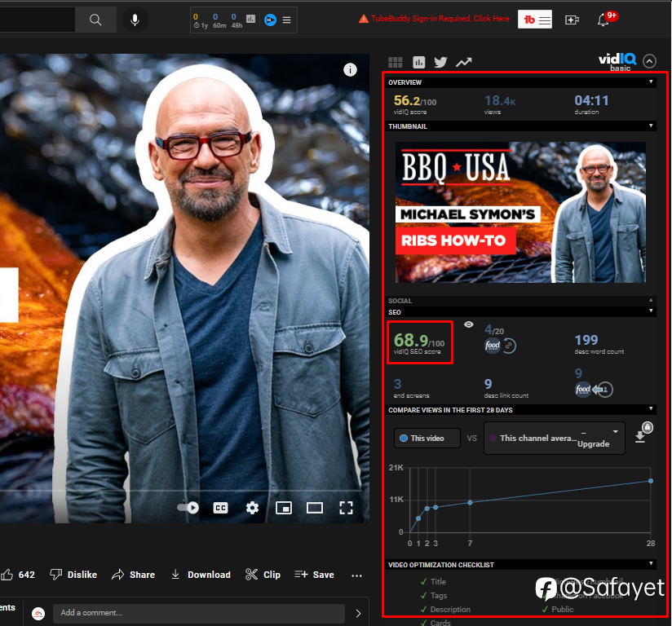The width and height of the screenshot is (672, 626).
Task: Start voice search with the microphone icon
Action: (135, 20)
